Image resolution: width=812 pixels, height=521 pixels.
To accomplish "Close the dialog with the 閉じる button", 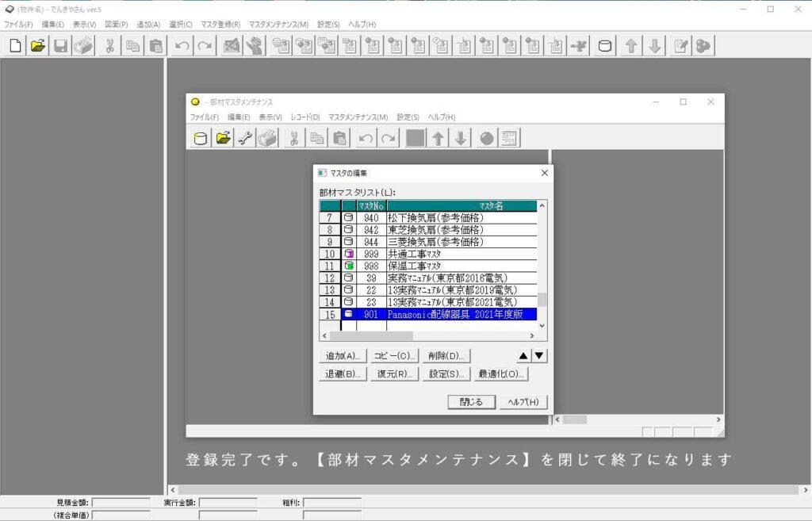I will (470, 401).
